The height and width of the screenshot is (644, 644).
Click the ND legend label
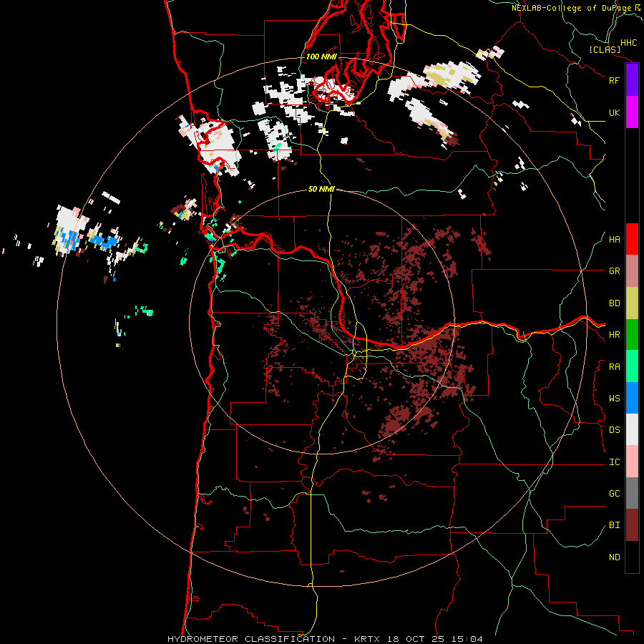click(x=614, y=557)
